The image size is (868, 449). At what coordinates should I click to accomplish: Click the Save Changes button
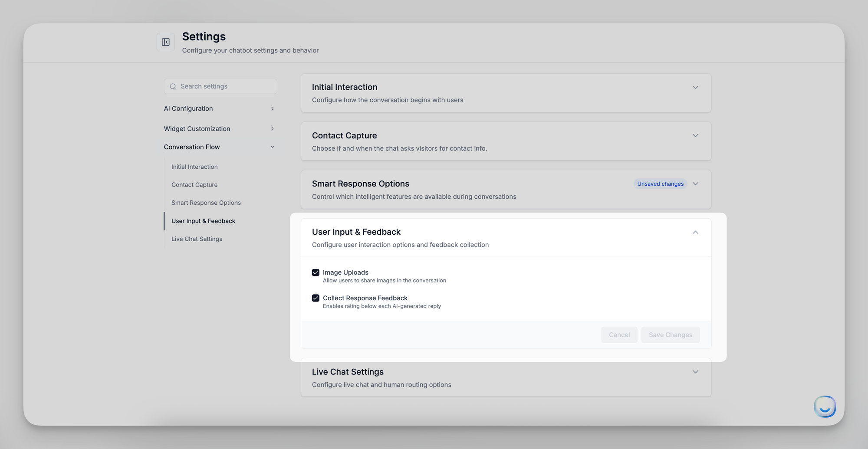click(x=671, y=335)
